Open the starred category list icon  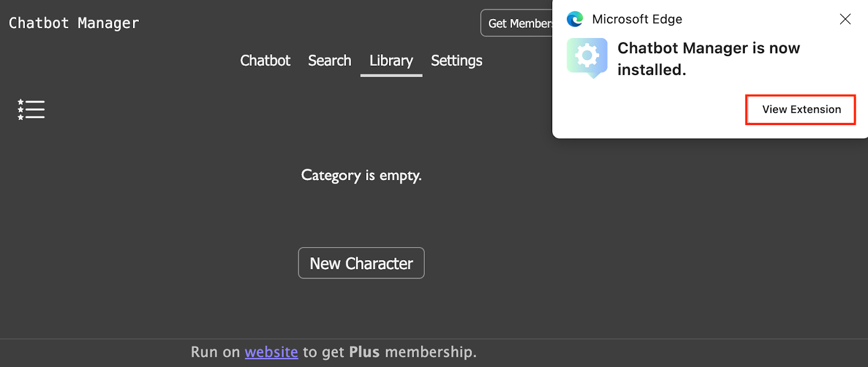tap(31, 110)
